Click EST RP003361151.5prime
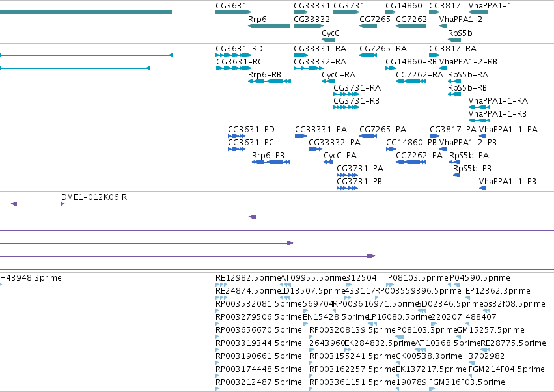 [x=352, y=382]
